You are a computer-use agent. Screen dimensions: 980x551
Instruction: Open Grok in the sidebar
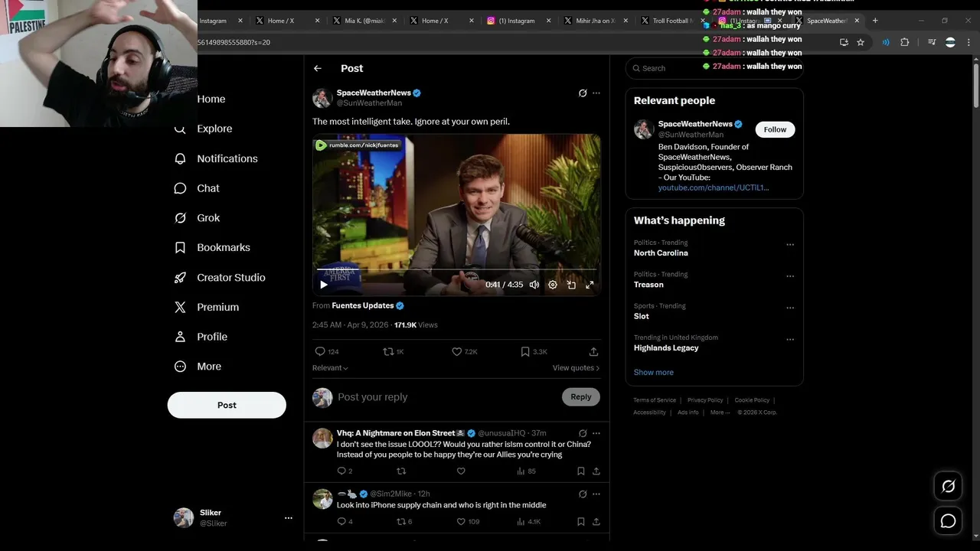207,218
